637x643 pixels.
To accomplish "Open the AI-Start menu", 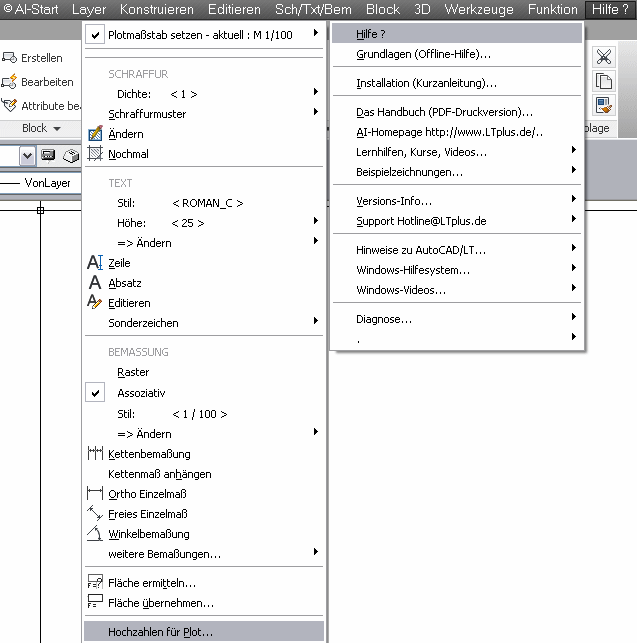I will pos(31,9).
